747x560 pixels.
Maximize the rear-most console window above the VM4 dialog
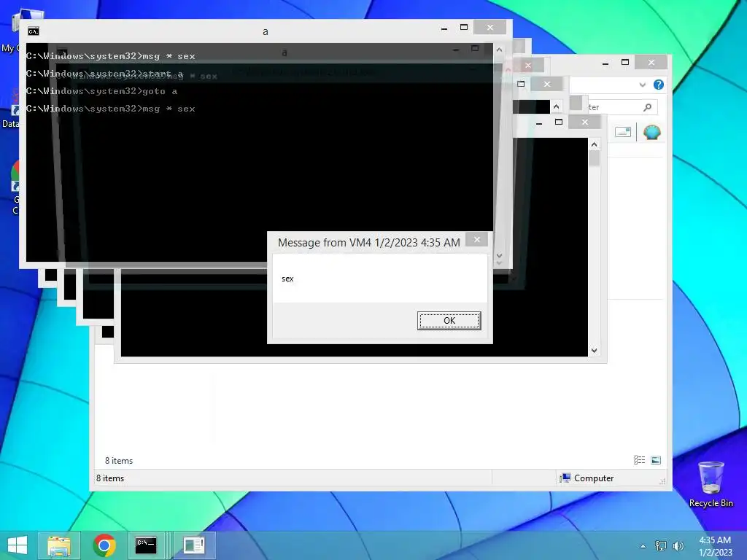tap(559, 122)
